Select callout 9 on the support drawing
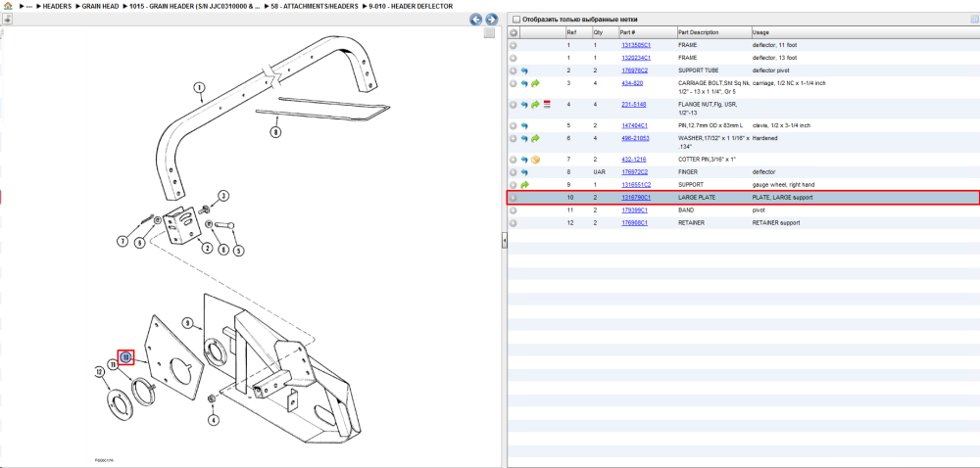Screen dimensions: 980x468 [187, 323]
